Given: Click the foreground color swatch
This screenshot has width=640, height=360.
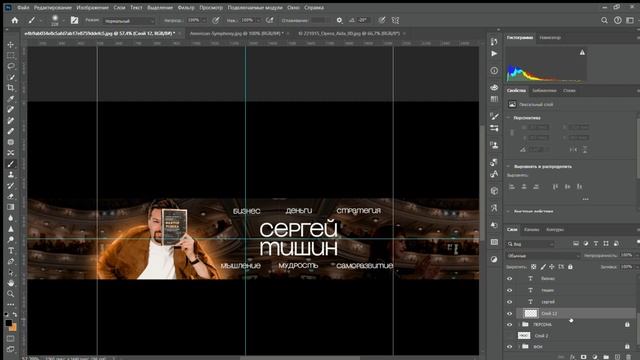Looking at the screenshot, I should coord(9,323).
